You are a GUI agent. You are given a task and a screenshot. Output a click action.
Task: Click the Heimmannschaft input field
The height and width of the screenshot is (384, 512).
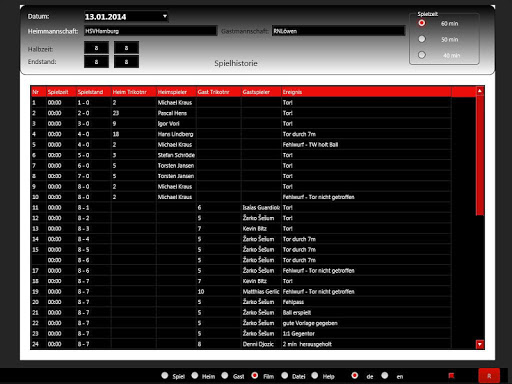click(x=150, y=31)
